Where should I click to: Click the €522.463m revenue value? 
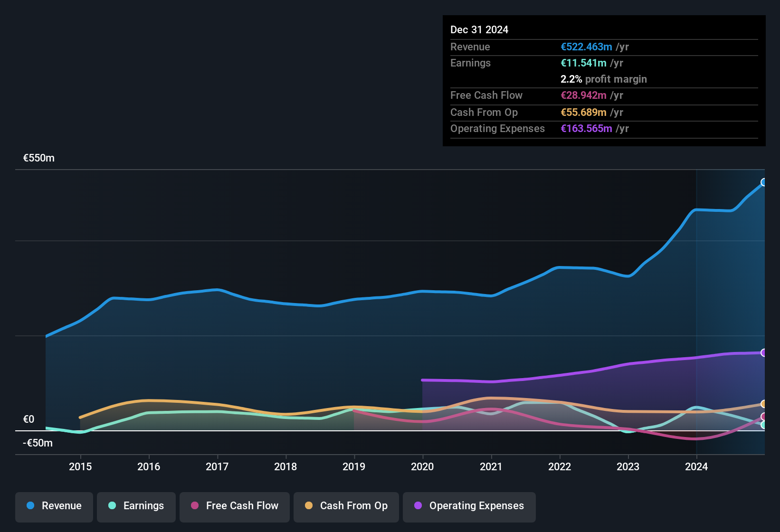pos(585,47)
